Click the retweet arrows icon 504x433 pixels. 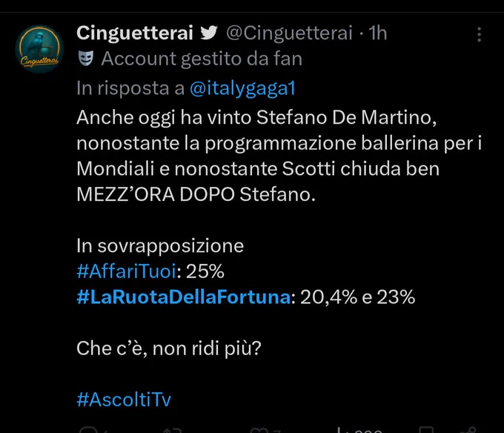coord(172,430)
